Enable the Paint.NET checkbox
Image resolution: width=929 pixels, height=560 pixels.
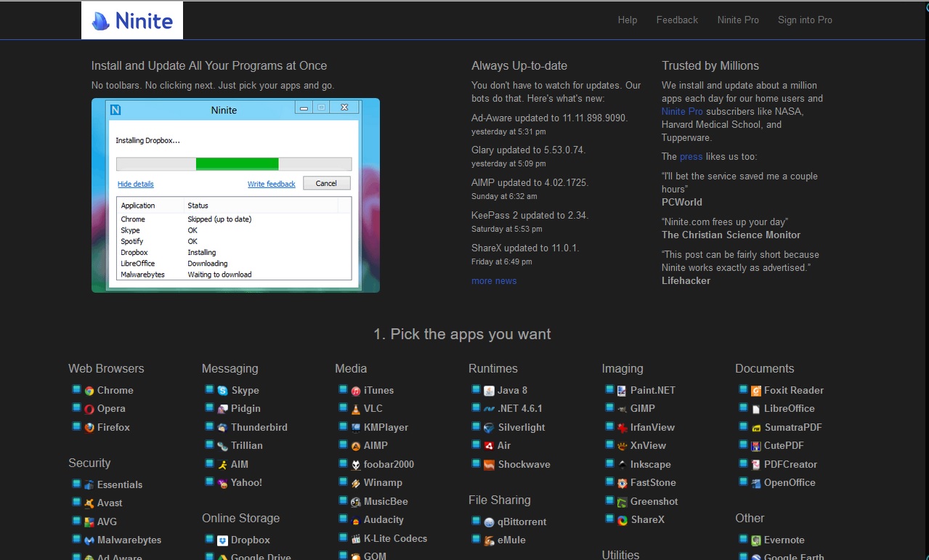tap(609, 390)
